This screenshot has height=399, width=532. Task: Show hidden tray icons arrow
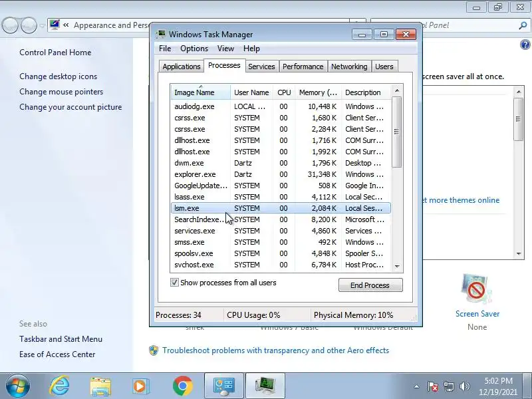[417, 386]
